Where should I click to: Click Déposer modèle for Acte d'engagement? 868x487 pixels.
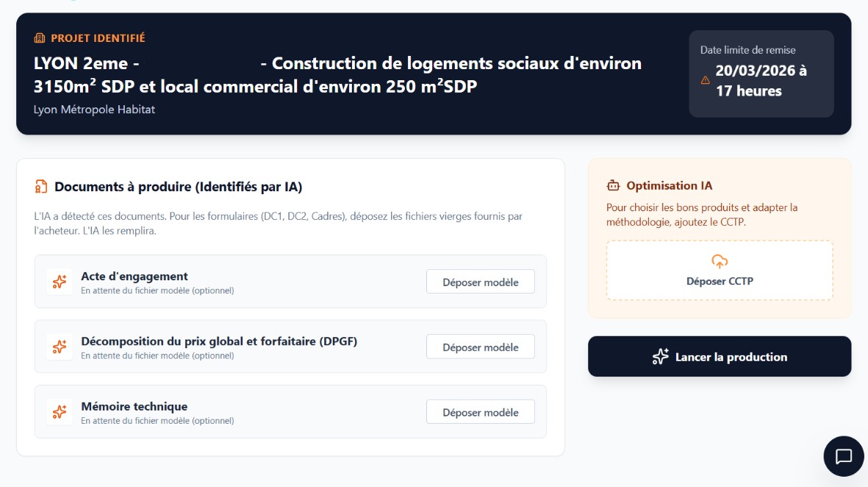pos(481,282)
